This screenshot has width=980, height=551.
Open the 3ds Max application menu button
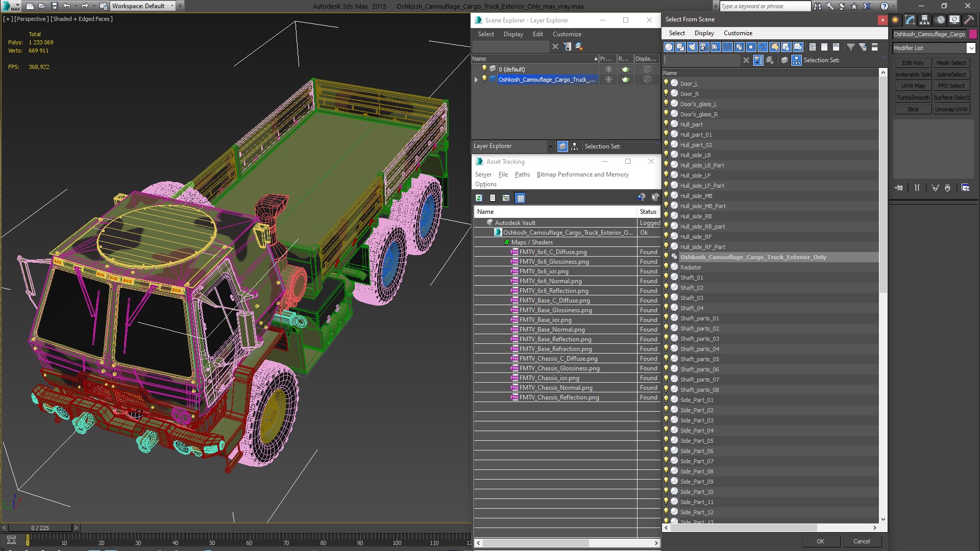click(10, 6)
